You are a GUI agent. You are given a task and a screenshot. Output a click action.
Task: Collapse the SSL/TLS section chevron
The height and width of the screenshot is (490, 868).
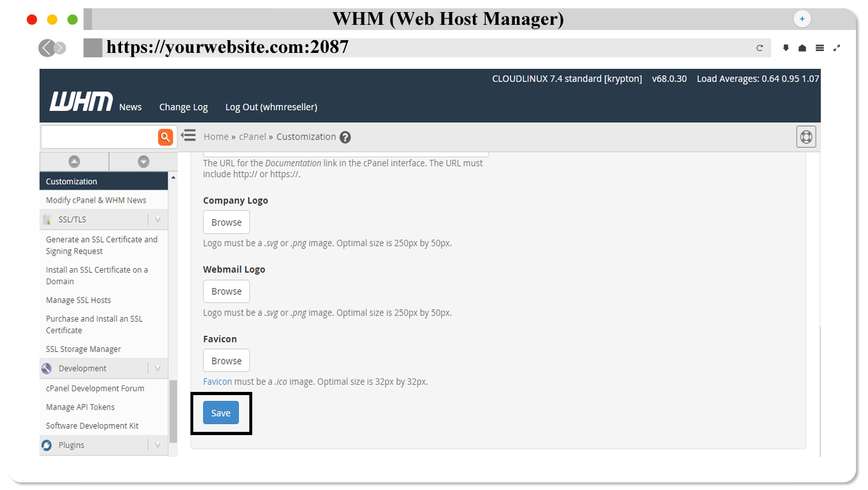click(157, 219)
